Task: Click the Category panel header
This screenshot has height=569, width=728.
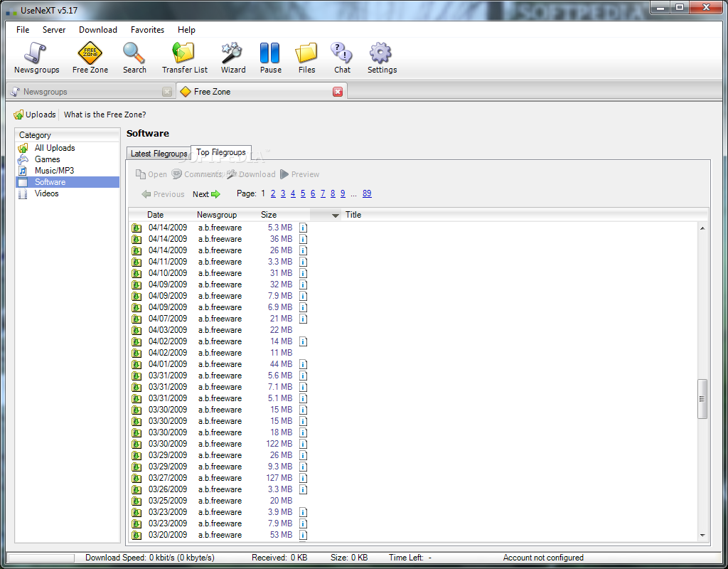Action: point(68,135)
